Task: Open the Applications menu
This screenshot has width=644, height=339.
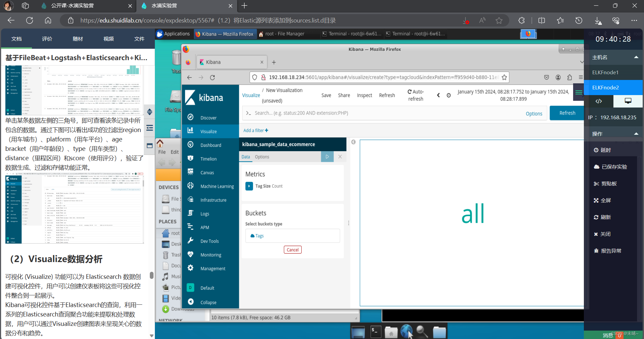Action: 173,34
